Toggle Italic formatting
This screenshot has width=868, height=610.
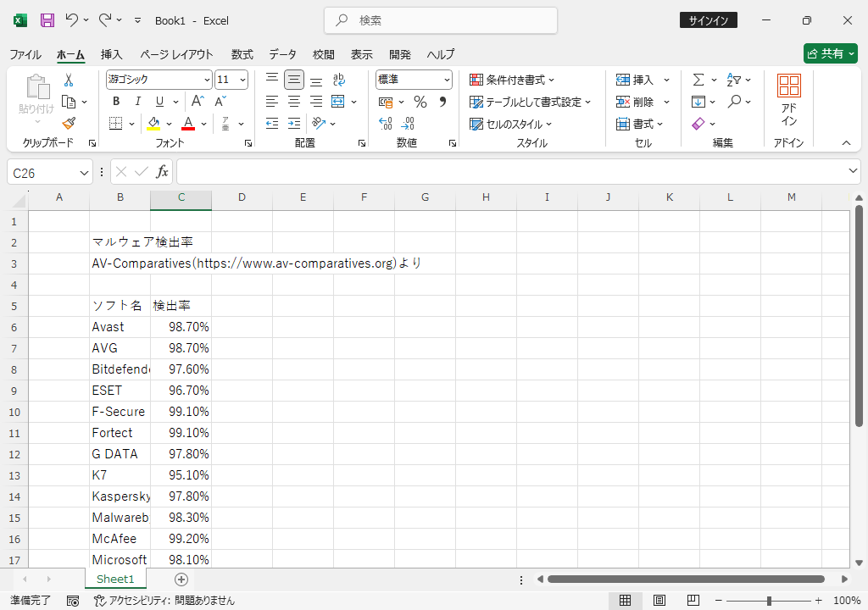point(137,102)
